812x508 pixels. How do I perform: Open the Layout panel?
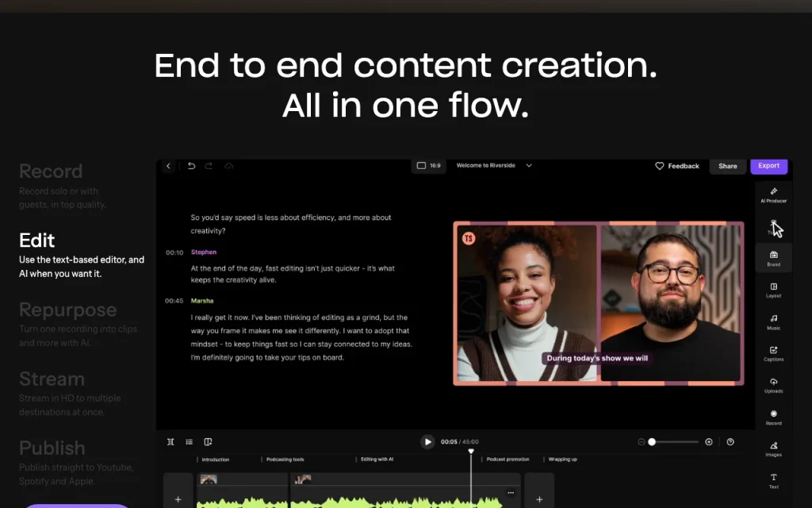[x=773, y=291]
